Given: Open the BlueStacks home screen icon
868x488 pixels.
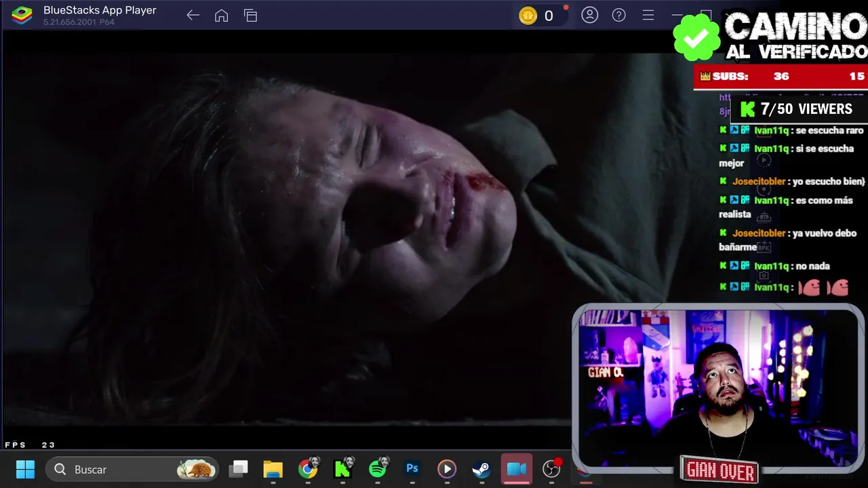Looking at the screenshot, I should click(x=221, y=16).
